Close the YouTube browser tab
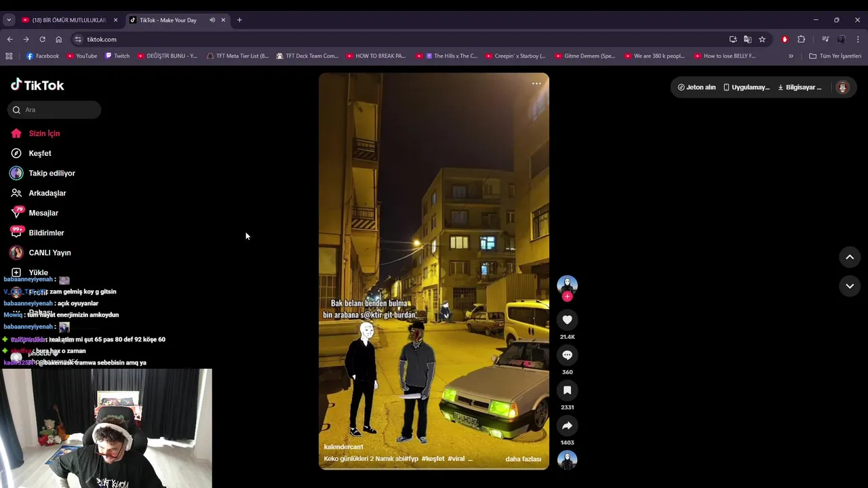 pos(115,20)
